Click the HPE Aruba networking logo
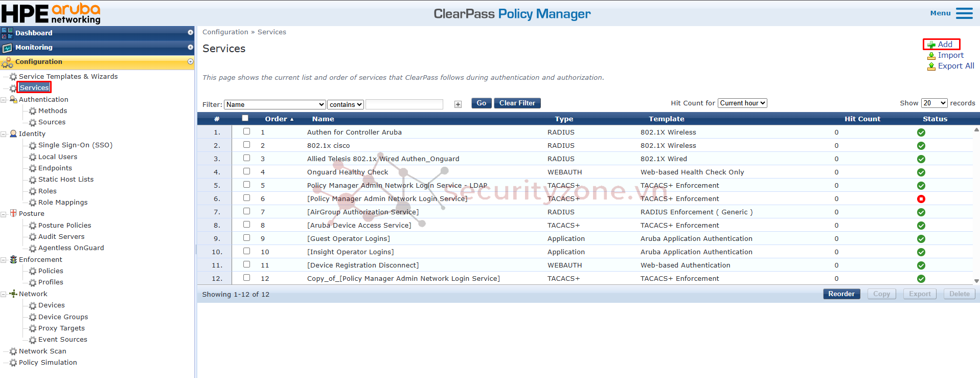 tap(51, 13)
